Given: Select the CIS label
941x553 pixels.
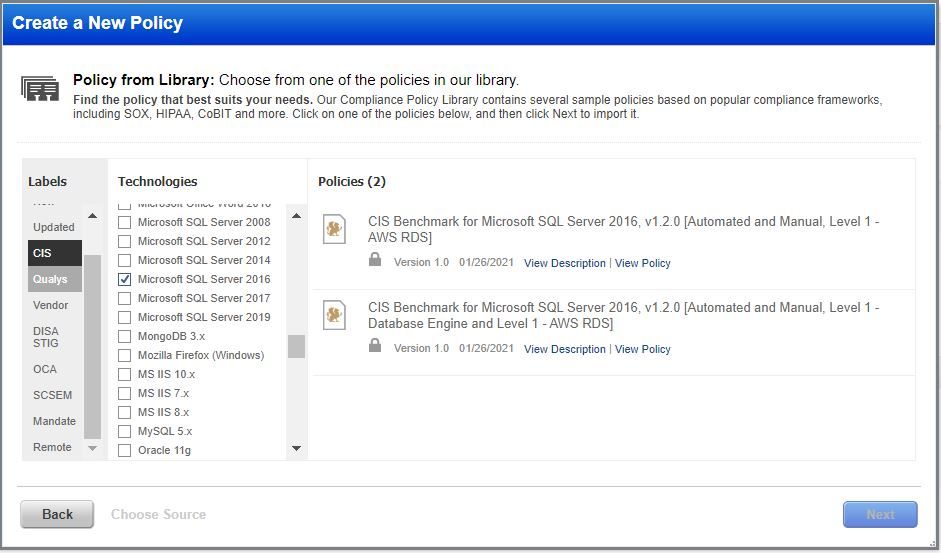Looking at the screenshot, I should coord(55,253).
